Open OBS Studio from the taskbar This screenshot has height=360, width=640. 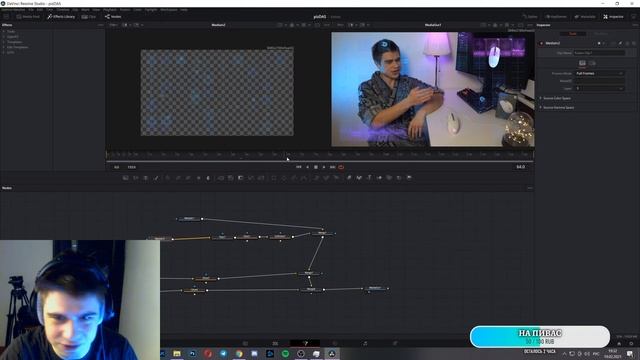[x=301, y=353]
